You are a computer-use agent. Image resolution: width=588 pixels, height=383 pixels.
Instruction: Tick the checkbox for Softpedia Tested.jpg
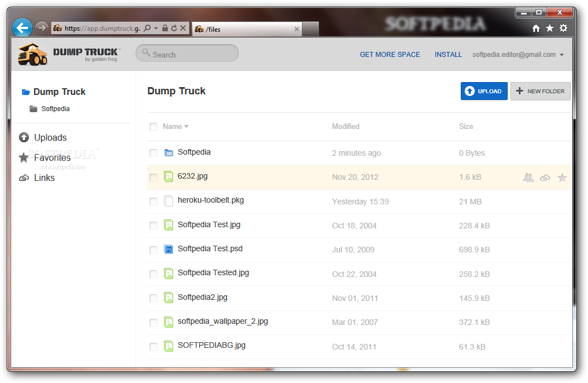coord(153,274)
